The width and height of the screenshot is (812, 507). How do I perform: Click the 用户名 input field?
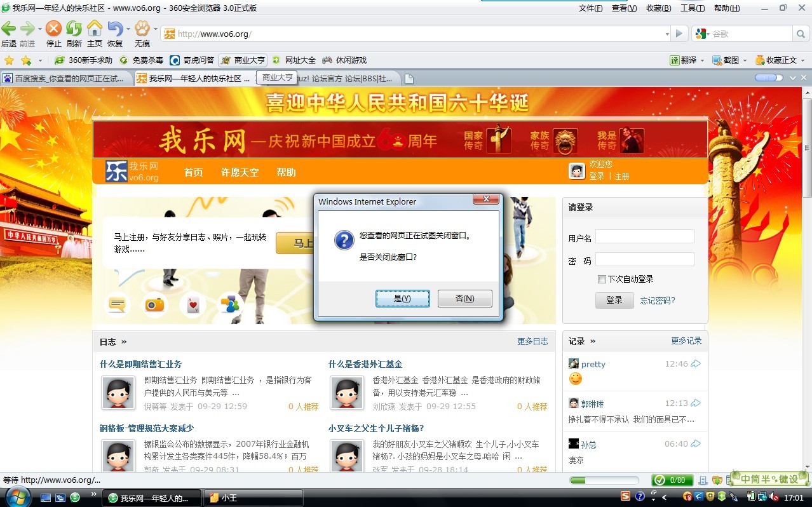coord(644,237)
